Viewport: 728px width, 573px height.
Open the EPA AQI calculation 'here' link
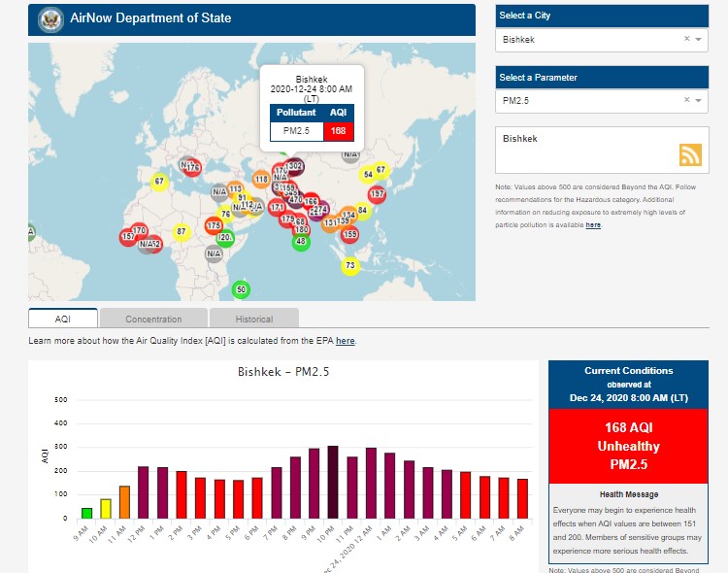click(345, 341)
